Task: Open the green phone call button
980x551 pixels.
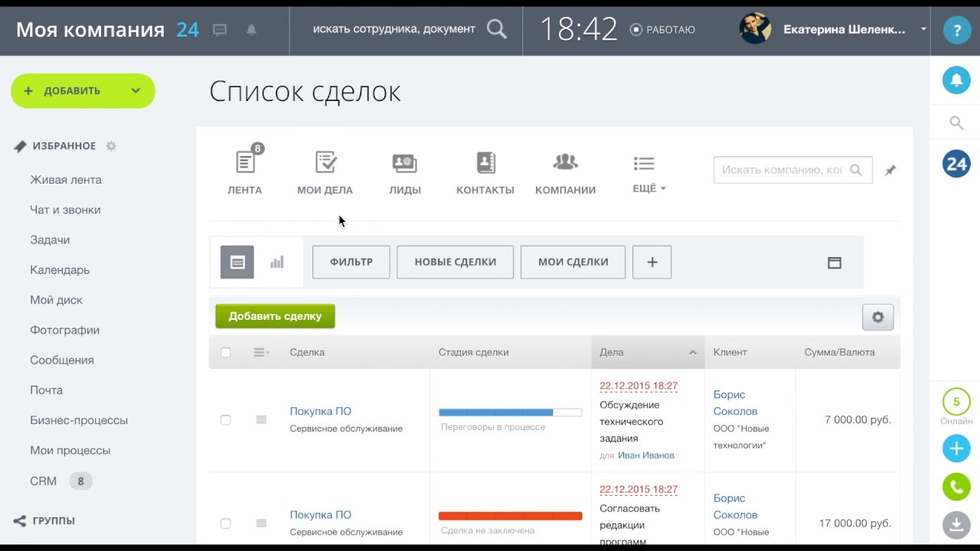Action: [956, 487]
